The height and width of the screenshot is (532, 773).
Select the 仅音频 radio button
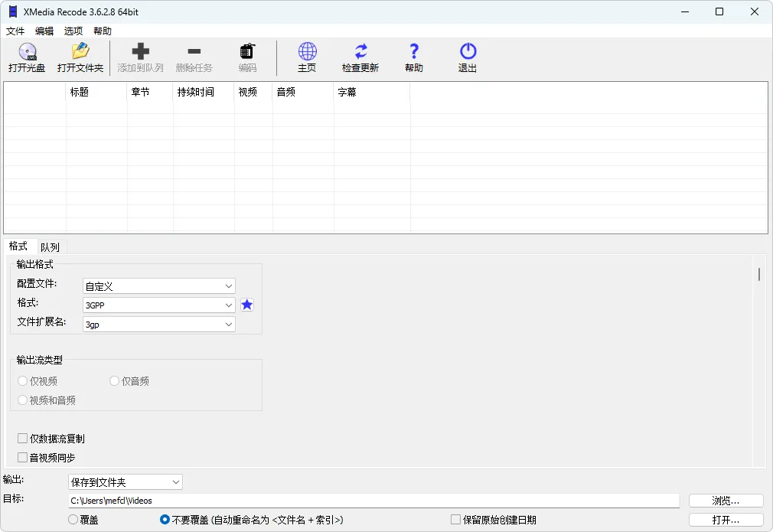[114, 380]
